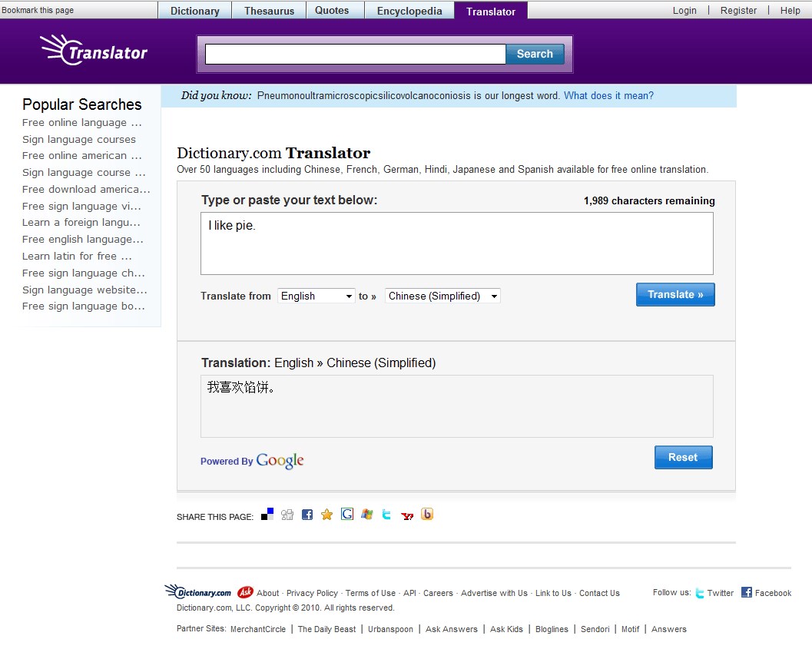Open 'Sign language website...' popular search
Viewport: 812px width, 659px height.
point(85,290)
